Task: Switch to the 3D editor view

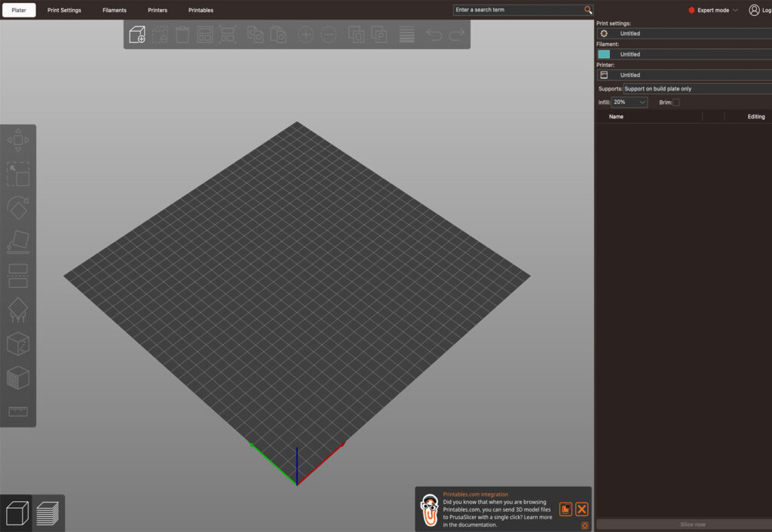Action: [x=17, y=514]
